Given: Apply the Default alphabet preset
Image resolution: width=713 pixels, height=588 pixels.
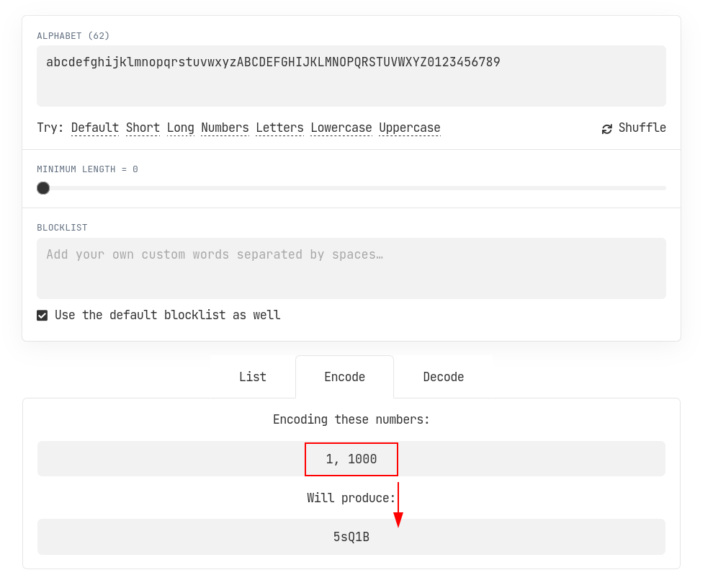Looking at the screenshot, I should [95, 128].
